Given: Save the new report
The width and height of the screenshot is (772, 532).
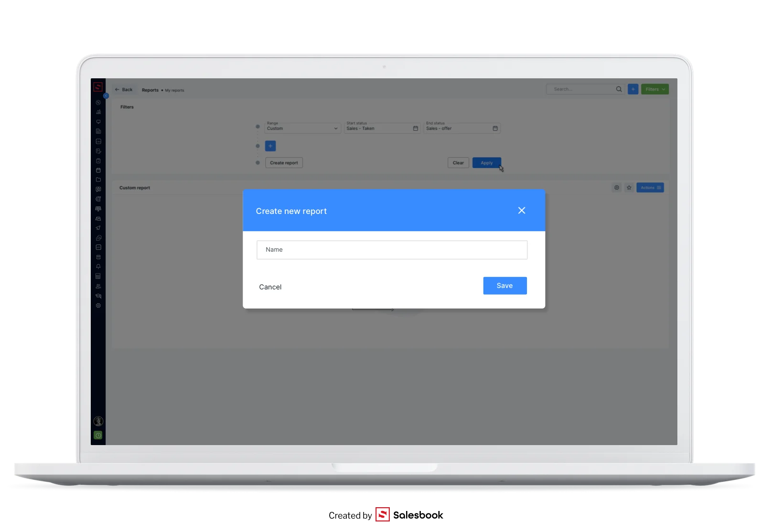Looking at the screenshot, I should [x=504, y=286].
